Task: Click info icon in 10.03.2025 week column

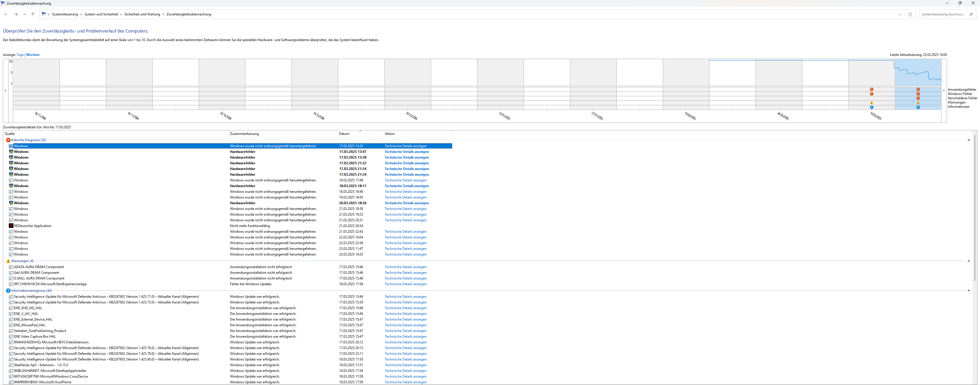Action: (x=872, y=108)
